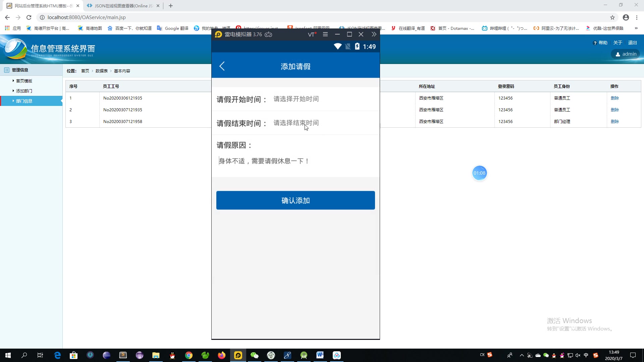Bookmark page with the star icon
Image resolution: width=644 pixels, height=362 pixels.
pos(612,17)
